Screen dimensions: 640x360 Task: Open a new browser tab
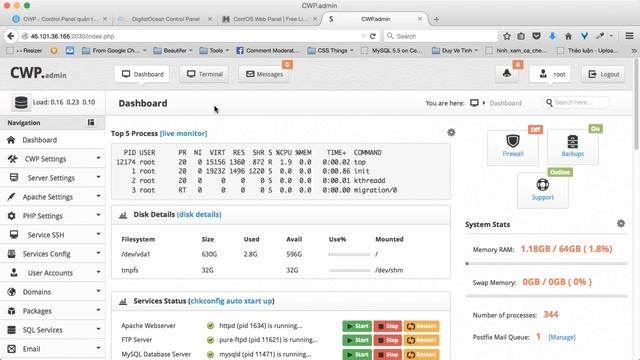436,19
